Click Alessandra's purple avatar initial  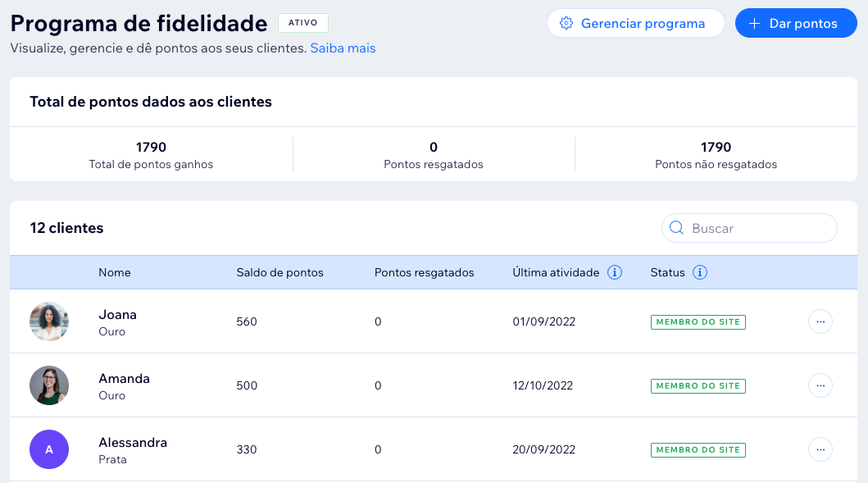[49, 449]
